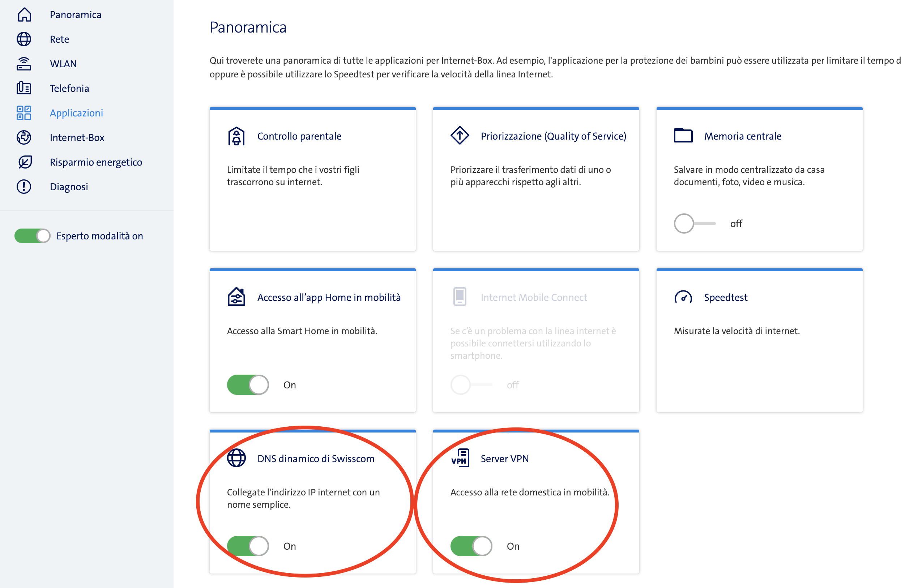Open the Rete menu item

point(59,39)
